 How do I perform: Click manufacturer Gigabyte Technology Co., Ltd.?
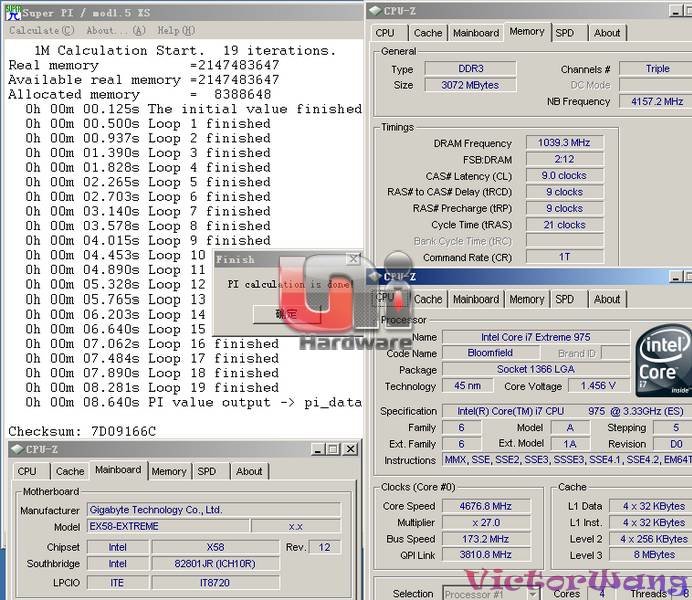(214, 510)
